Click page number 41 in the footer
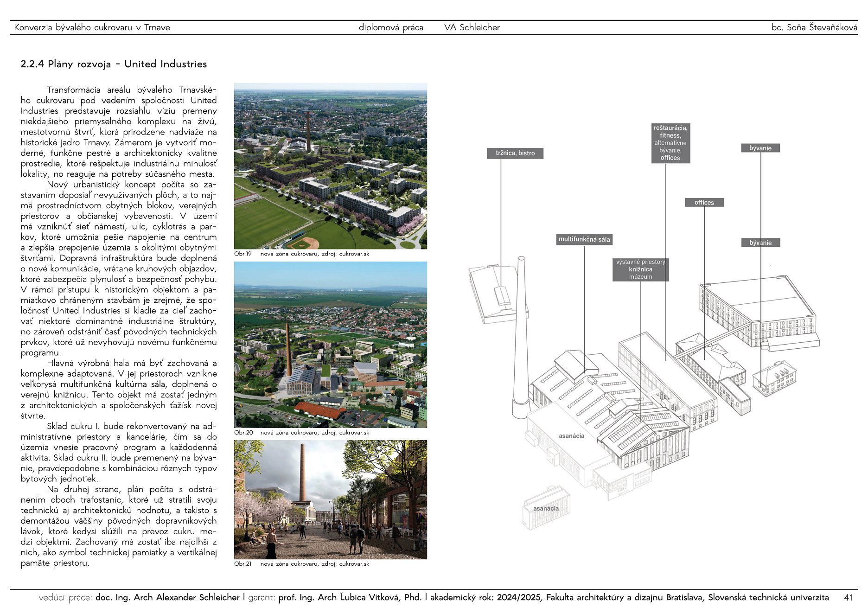868x614 pixels. [848, 597]
